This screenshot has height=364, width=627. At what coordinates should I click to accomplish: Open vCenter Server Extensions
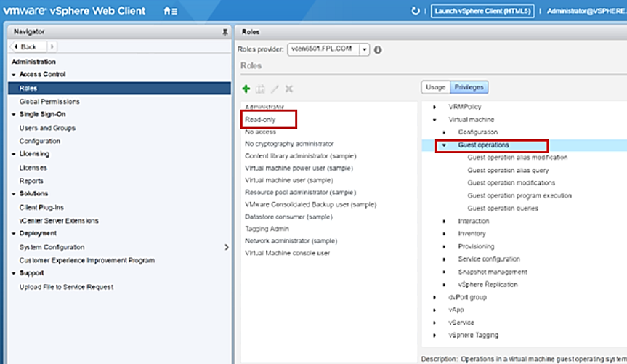point(59,221)
